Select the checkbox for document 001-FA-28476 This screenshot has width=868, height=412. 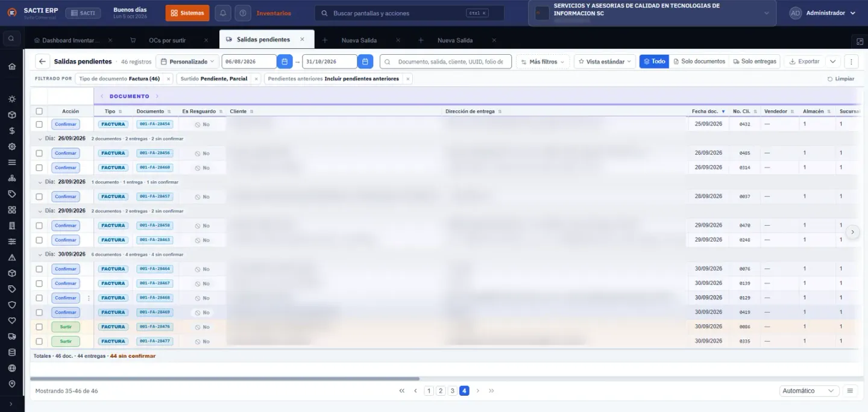[39, 327]
